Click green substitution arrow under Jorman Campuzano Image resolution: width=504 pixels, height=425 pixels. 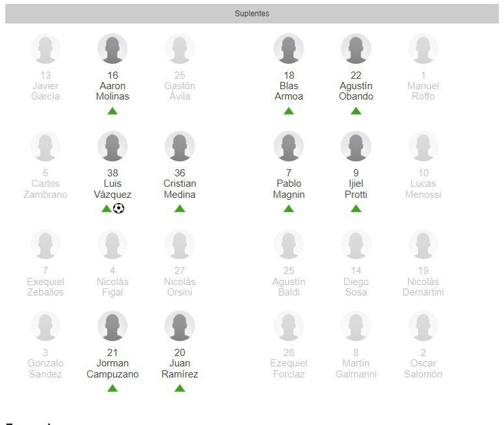point(113,389)
